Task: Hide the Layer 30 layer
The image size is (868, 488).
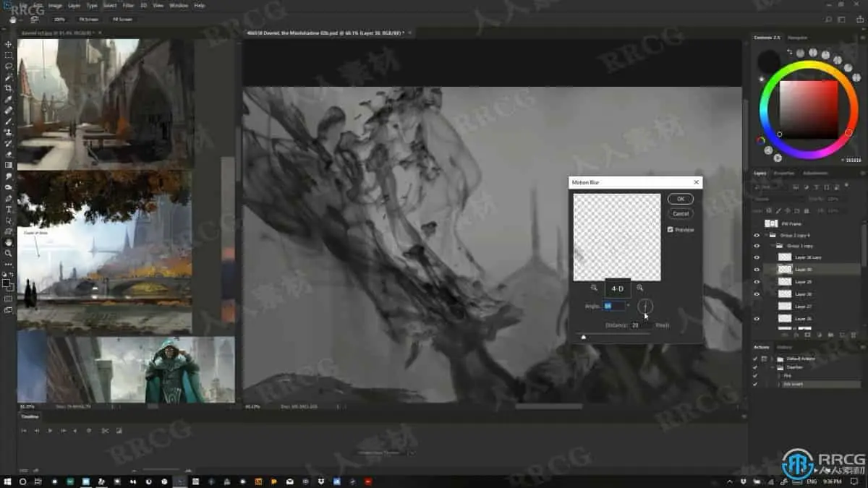Action: (757, 270)
